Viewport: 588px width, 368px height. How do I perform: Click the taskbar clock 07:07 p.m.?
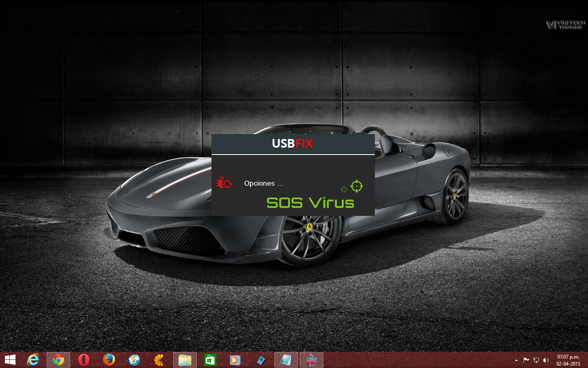point(568,357)
